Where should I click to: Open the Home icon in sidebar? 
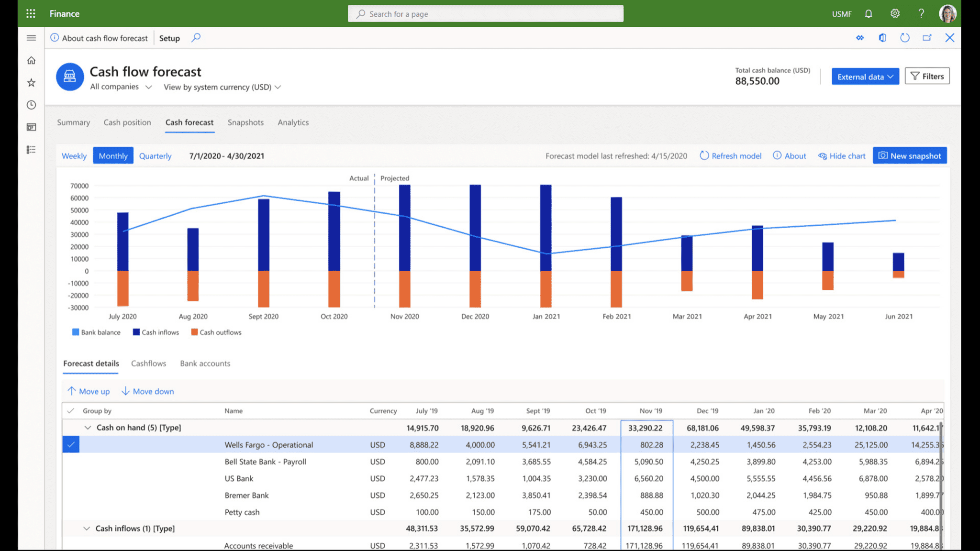(31, 60)
